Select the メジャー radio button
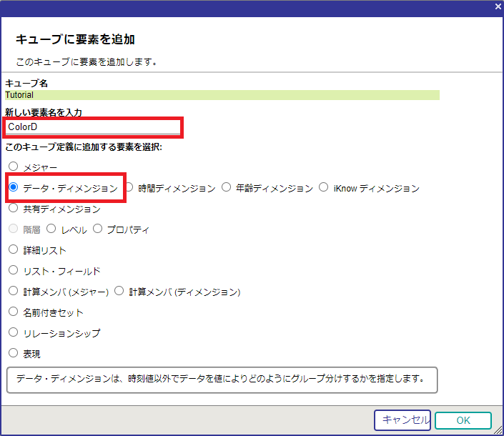504x436 pixels. [14, 167]
